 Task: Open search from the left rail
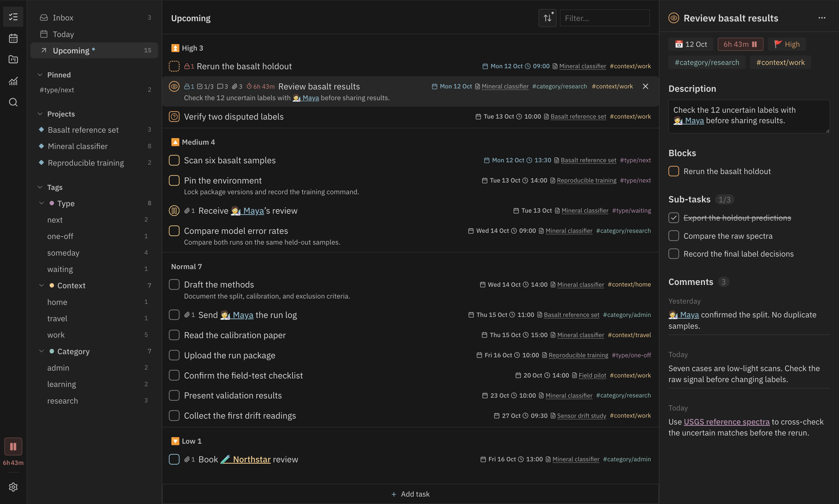[13, 102]
